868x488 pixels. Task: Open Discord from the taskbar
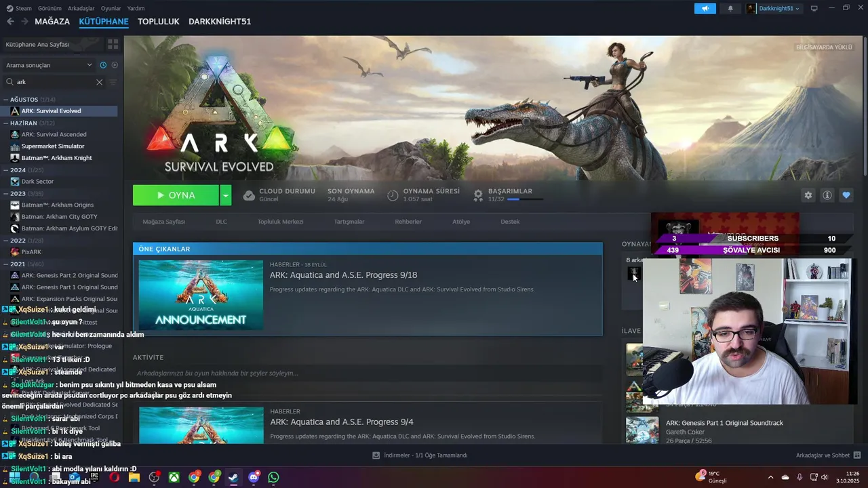254,477
